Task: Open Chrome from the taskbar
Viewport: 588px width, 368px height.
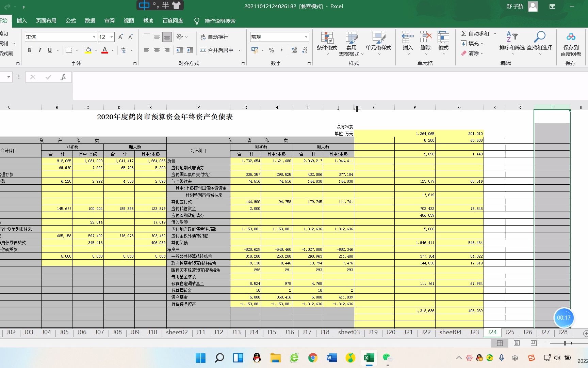Action: (313, 358)
